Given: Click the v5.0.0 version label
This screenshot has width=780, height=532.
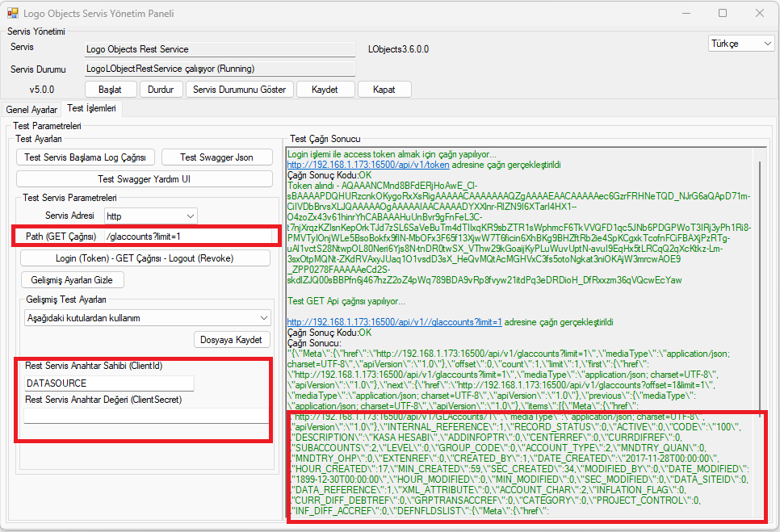Looking at the screenshot, I should click(x=42, y=90).
